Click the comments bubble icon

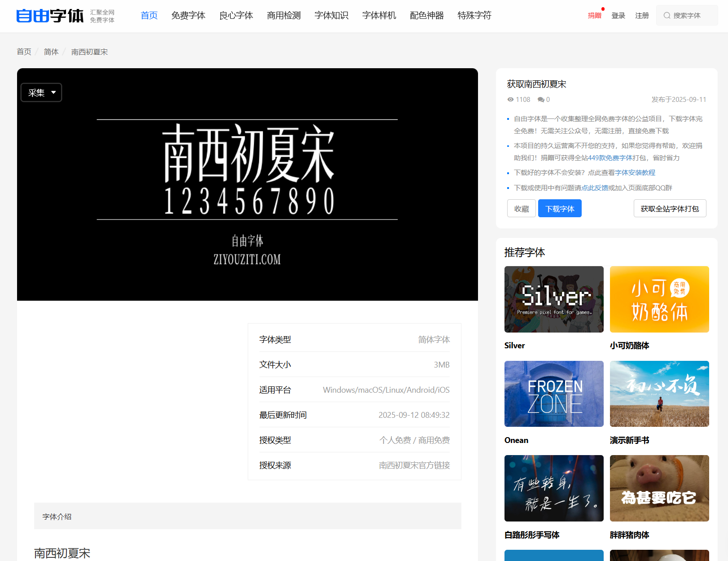(541, 100)
